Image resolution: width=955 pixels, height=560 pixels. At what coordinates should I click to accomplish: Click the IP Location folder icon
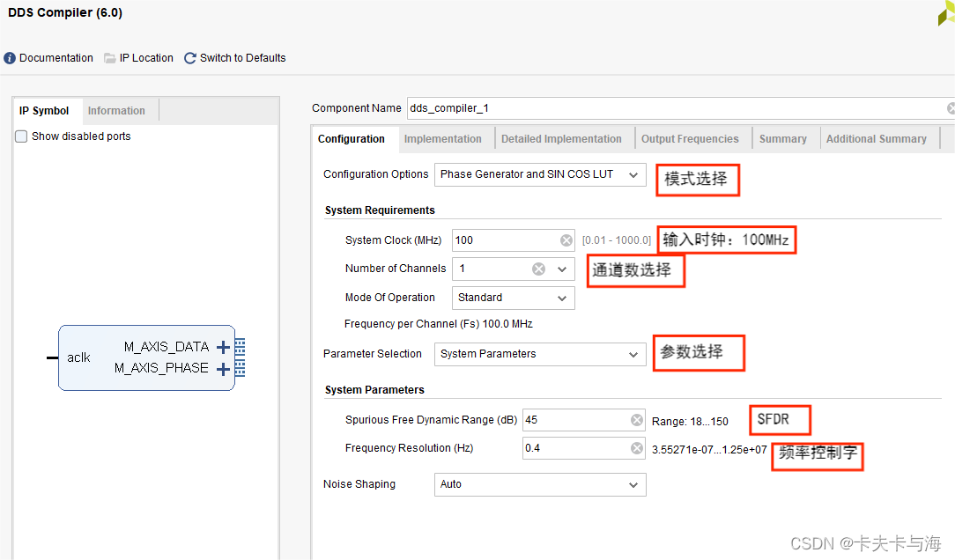click(109, 58)
